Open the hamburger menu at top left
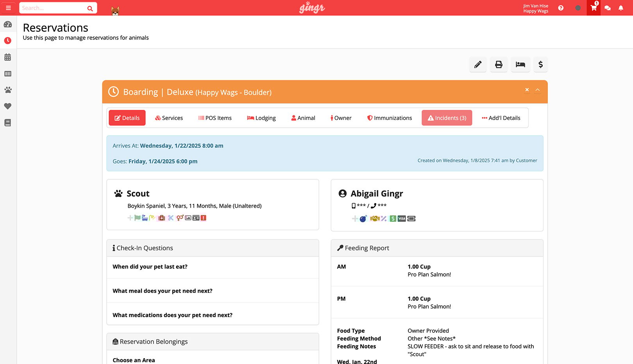Viewport: 633px width, 364px height. click(8, 8)
